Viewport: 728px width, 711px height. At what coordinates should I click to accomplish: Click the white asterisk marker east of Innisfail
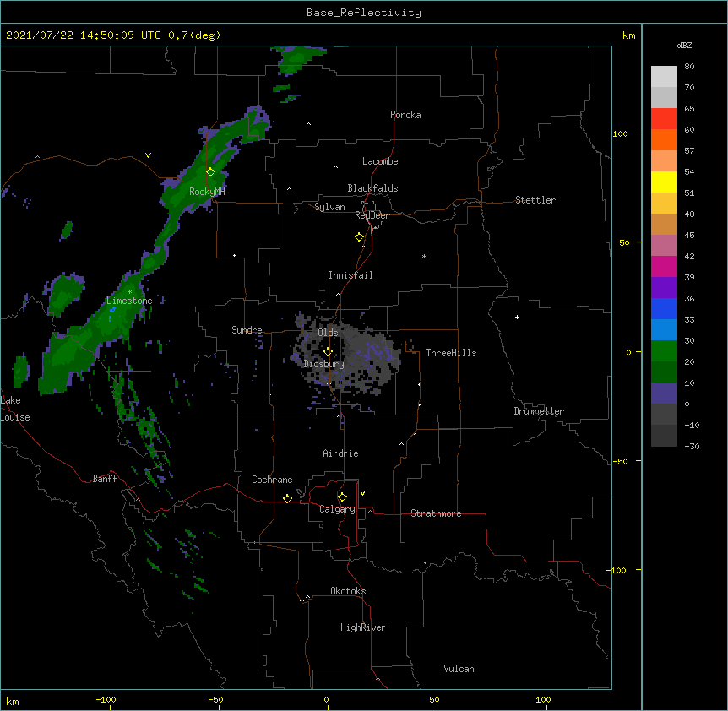pos(424,256)
